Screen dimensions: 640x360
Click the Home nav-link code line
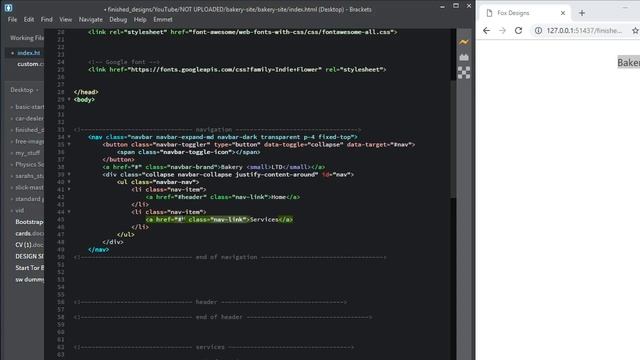pyautogui.click(x=223, y=197)
